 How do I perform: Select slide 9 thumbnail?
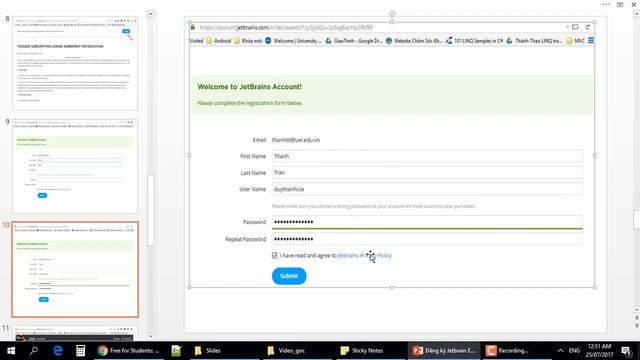point(75,166)
